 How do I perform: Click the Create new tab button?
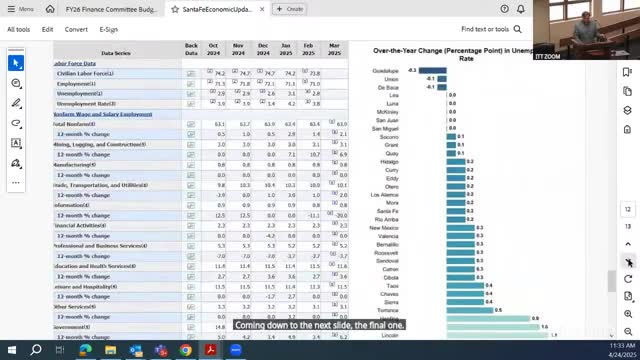[289, 9]
